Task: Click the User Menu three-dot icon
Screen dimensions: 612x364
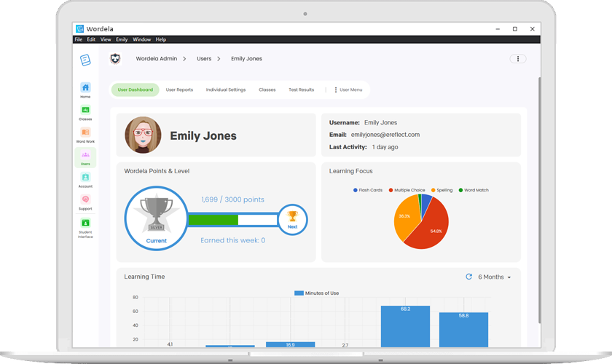Action: 335,90
